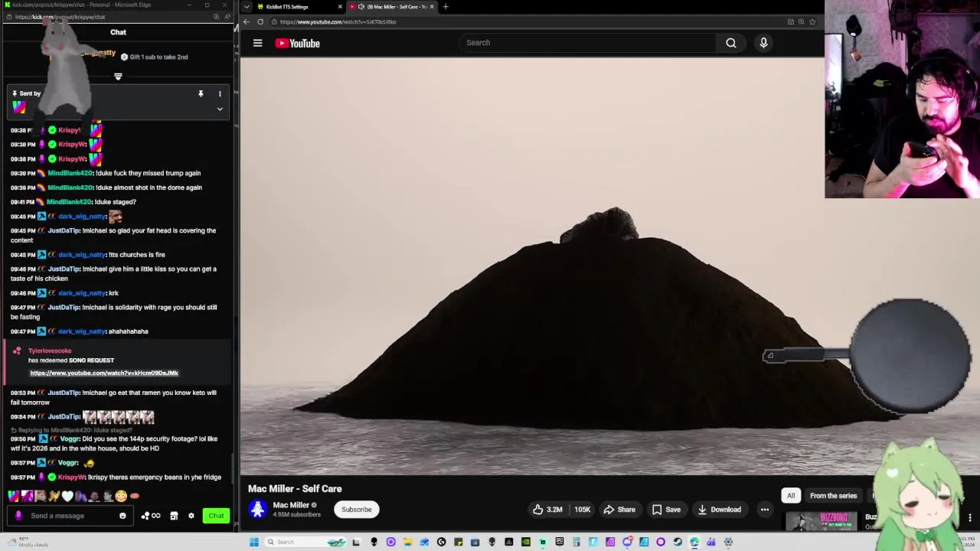The width and height of the screenshot is (980, 551).
Task: Go back in the YouTube browser window
Action: [x=247, y=21]
